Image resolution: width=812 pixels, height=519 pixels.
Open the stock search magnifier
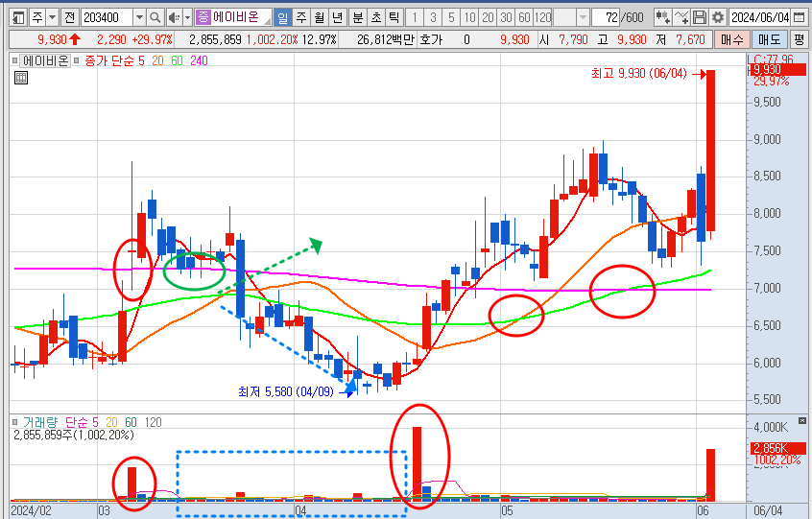155,17
